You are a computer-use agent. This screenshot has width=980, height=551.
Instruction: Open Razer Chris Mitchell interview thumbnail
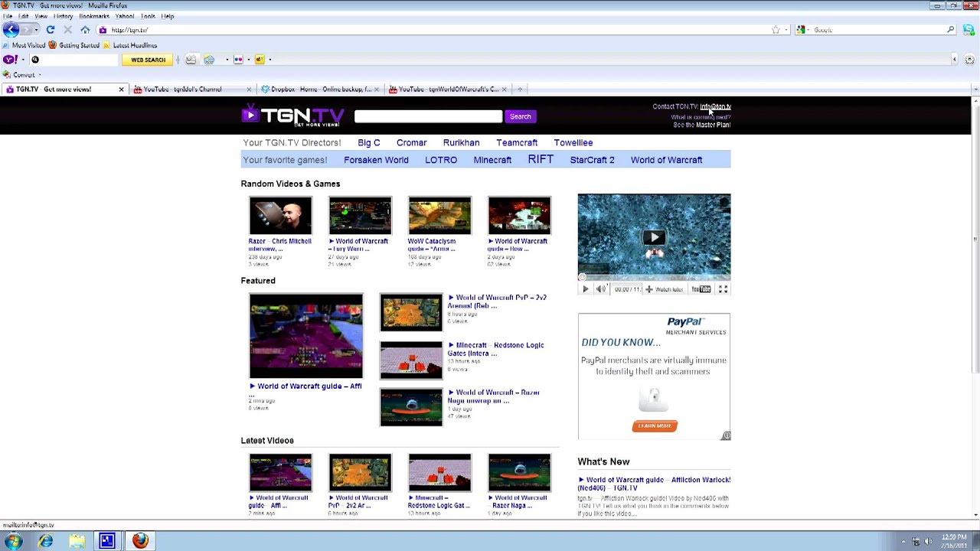pos(280,215)
